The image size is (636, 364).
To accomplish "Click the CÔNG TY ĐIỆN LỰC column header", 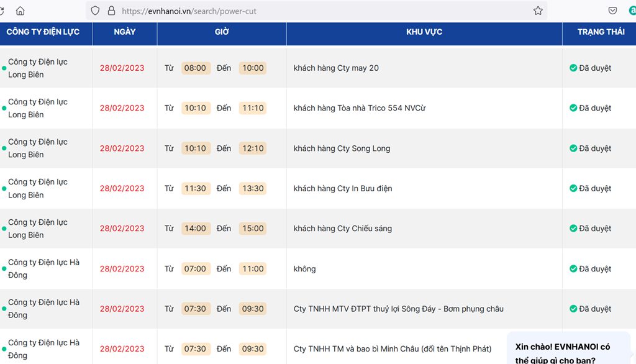I will pos(43,32).
